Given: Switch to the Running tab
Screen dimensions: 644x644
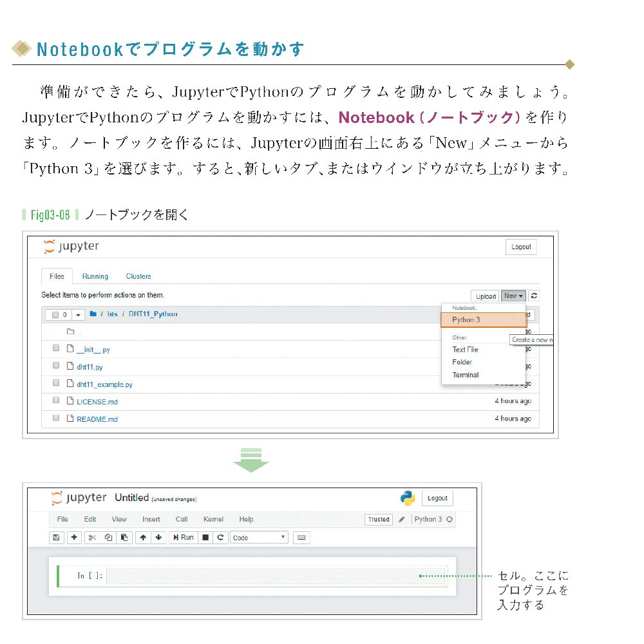Looking at the screenshot, I should click(95, 276).
